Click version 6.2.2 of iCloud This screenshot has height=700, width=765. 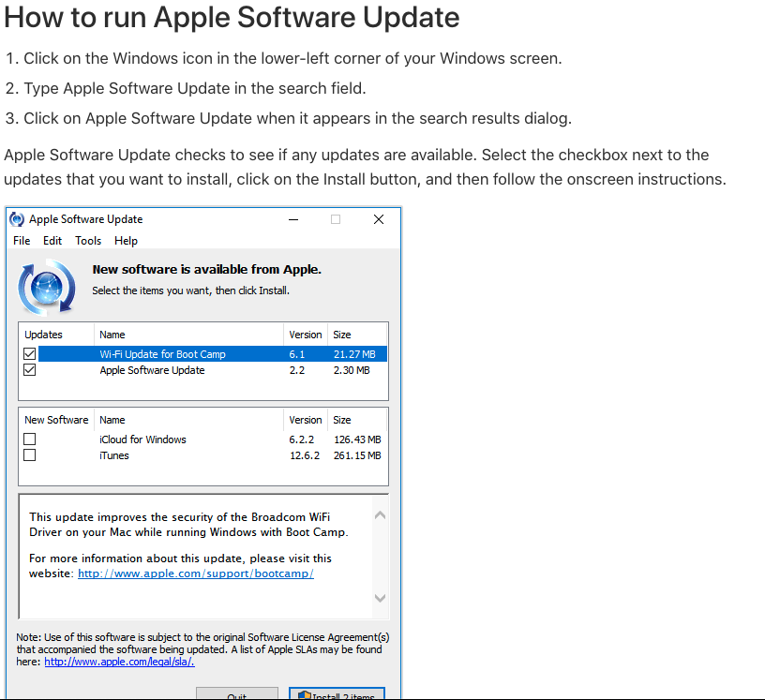coord(302,439)
